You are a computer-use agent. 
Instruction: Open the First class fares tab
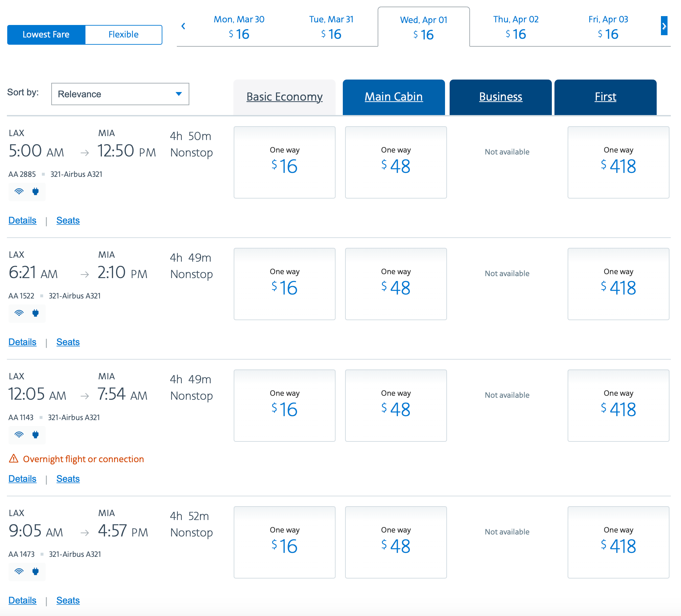coord(605,97)
